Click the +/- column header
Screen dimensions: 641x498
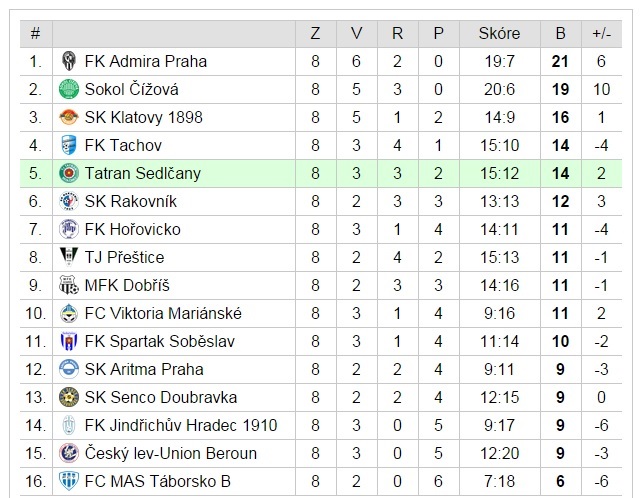pyautogui.click(x=602, y=34)
